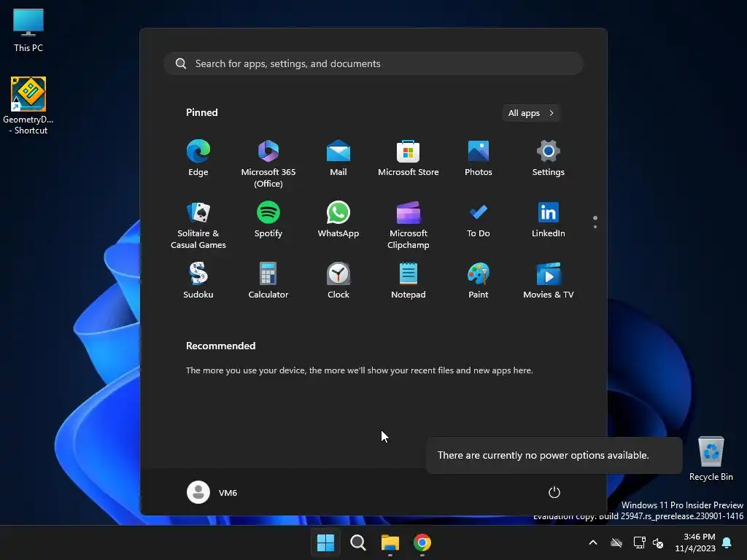The height and width of the screenshot is (560, 747).
Task: Open File Explorer from taskbar
Action: (x=390, y=542)
